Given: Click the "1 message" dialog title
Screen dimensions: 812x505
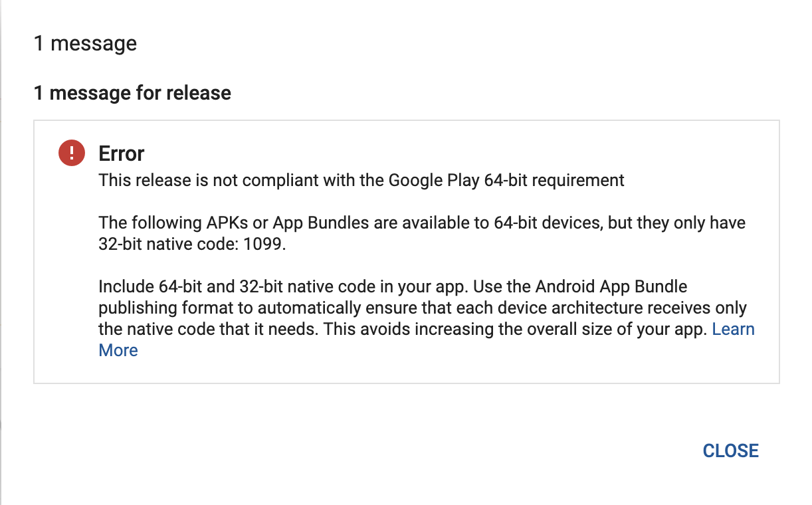Looking at the screenshot, I should pyautogui.click(x=85, y=44).
